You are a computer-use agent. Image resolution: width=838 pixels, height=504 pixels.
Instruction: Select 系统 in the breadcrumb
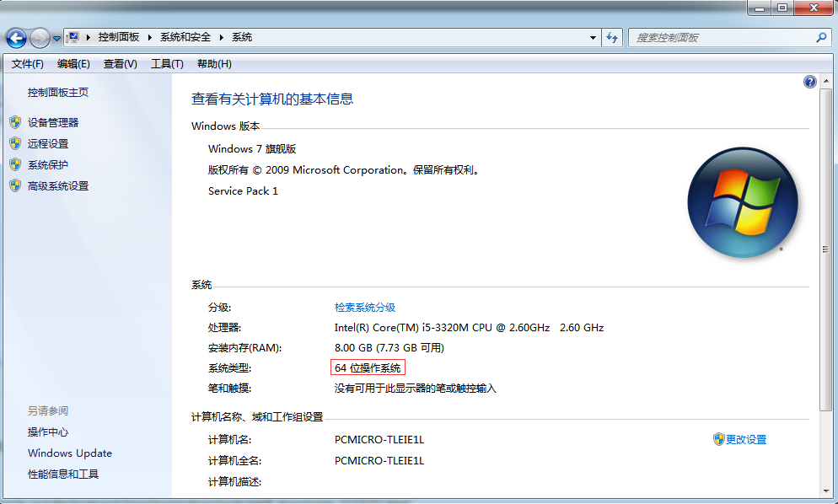[x=242, y=37]
